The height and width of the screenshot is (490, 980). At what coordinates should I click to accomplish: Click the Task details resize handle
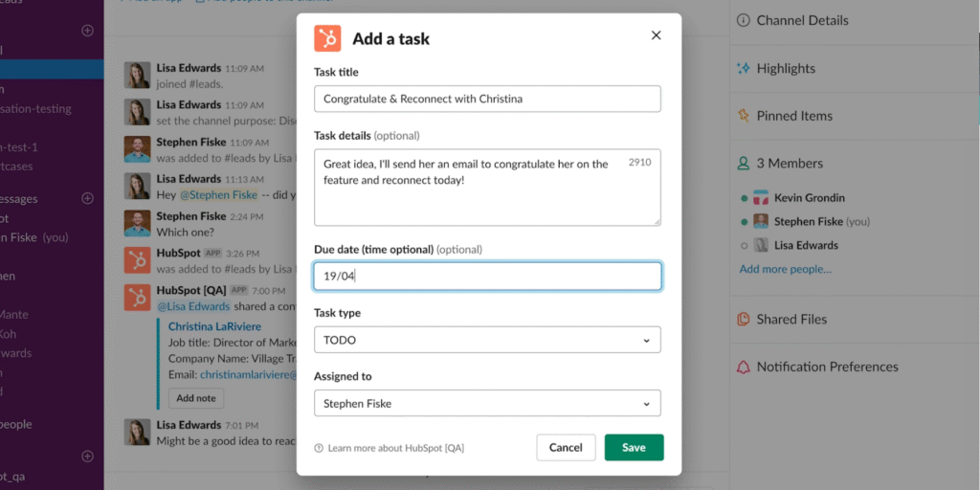(657, 222)
